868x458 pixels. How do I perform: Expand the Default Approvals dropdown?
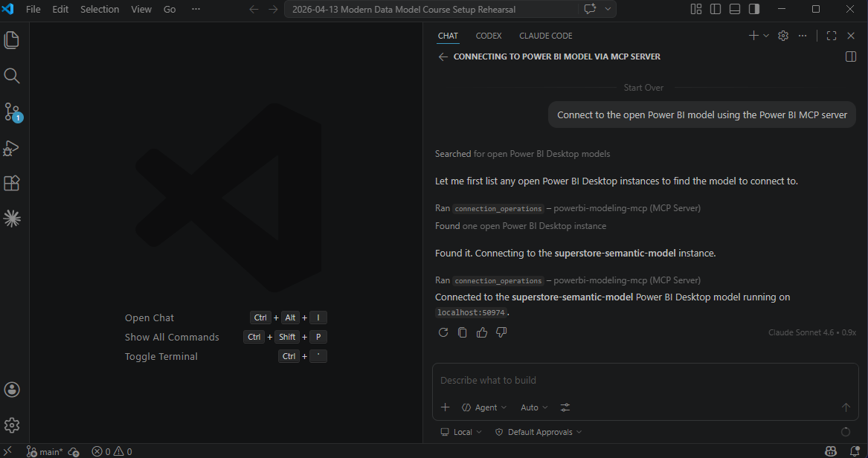pos(537,431)
